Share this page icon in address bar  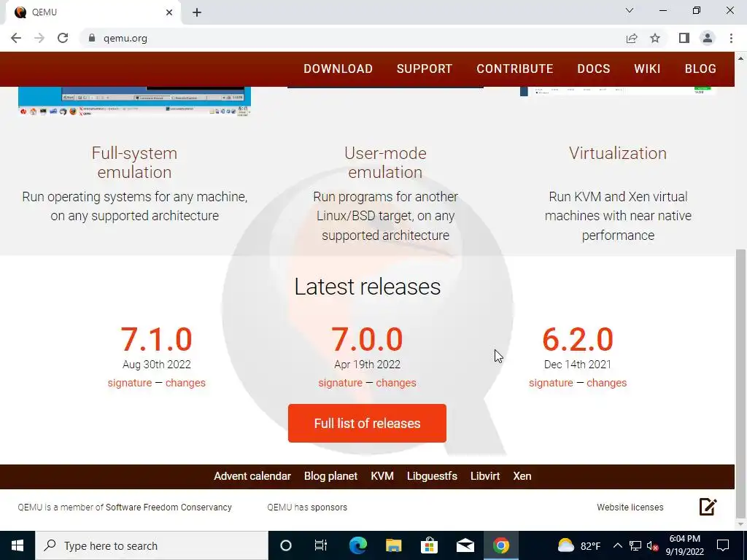coord(632,38)
